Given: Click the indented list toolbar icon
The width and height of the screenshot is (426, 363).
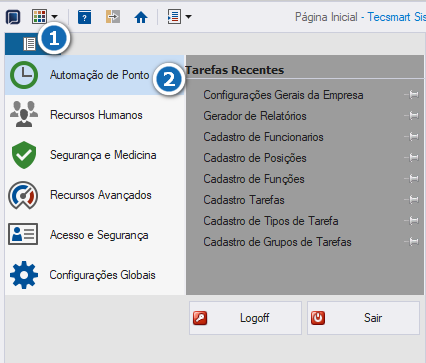Looking at the screenshot, I should tap(174, 17).
